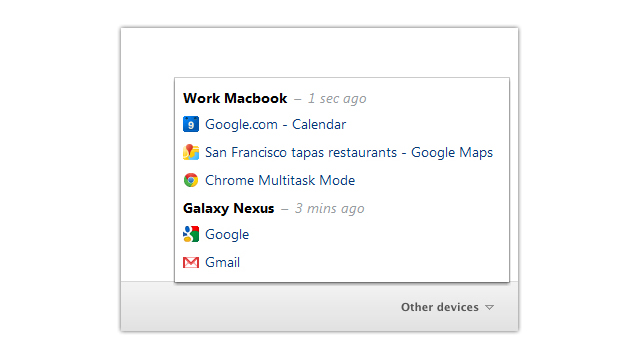The width and height of the screenshot is (640, 360).
Task: Click the dash separator after Work Macbook
Action: (x=298, y=99)
